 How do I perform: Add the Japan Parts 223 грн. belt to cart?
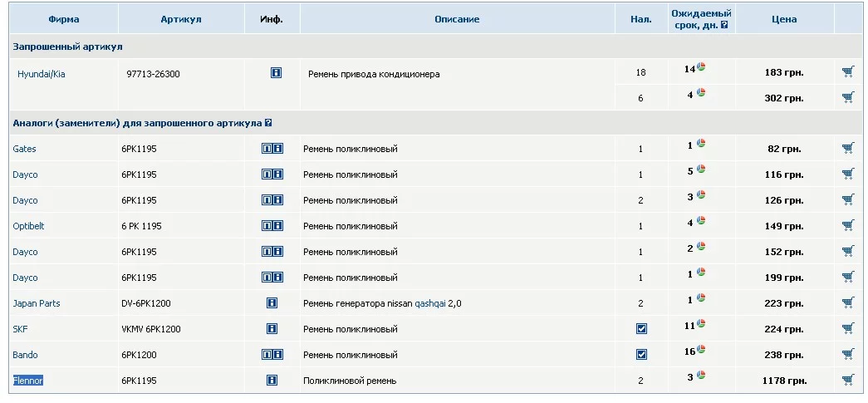847,302
